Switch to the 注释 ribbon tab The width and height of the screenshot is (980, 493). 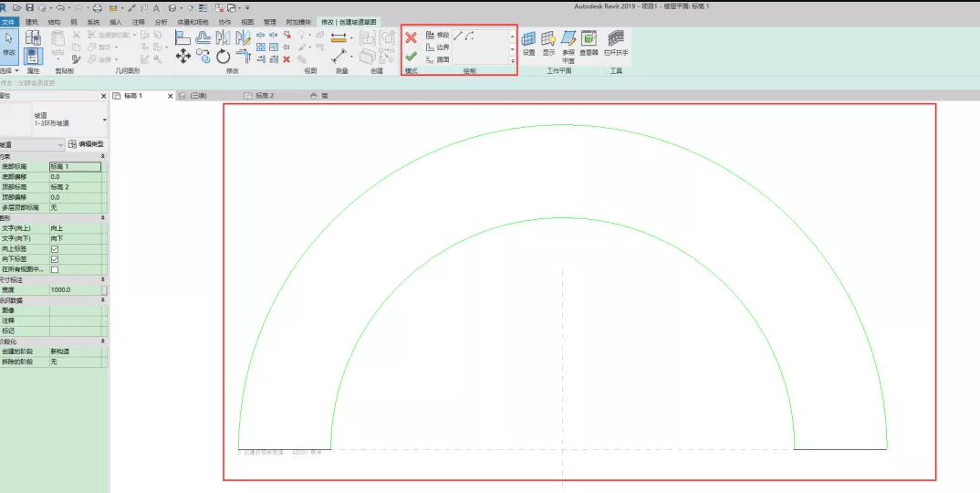(x=138, y=22)
